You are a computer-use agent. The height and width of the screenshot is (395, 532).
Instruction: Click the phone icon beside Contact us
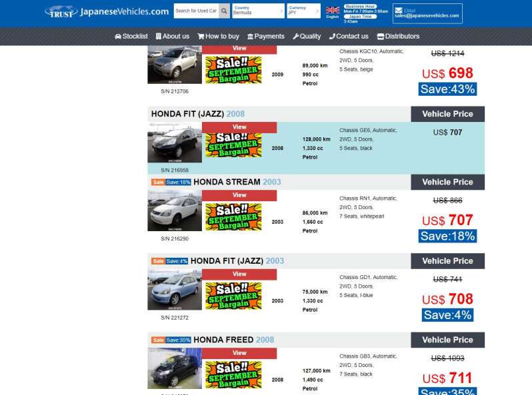coord(332,36)
